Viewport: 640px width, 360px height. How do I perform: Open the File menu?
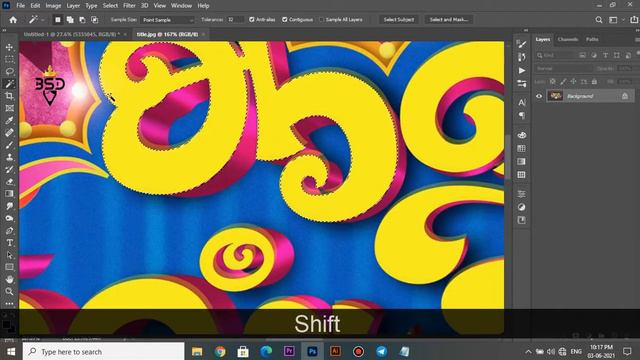(x=20, y=6)
